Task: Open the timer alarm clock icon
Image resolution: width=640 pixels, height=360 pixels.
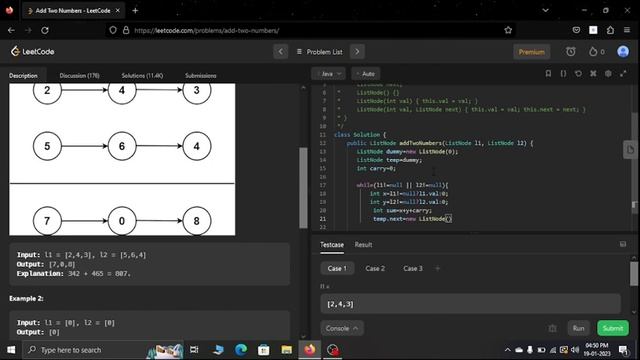Action: click(x=571, y=51)
